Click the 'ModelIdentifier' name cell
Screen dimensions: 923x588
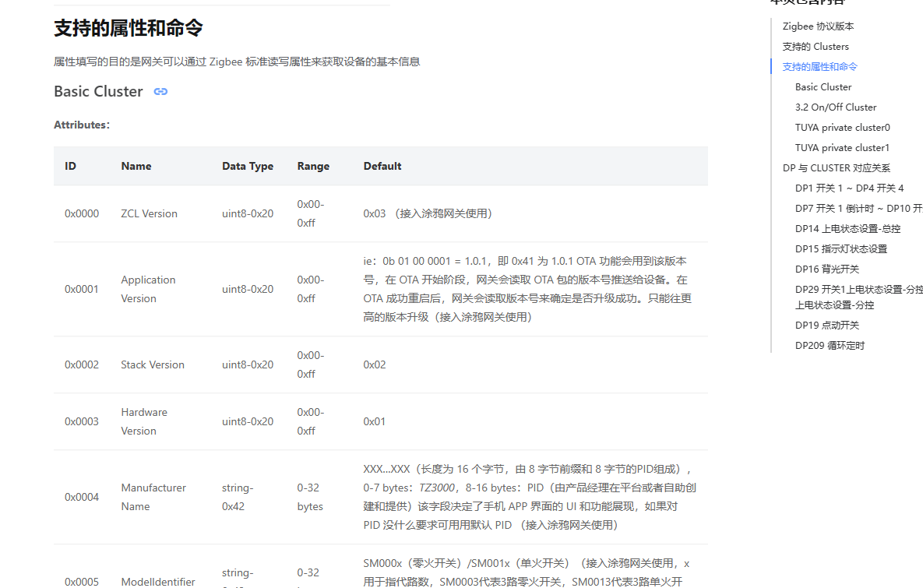158,582
